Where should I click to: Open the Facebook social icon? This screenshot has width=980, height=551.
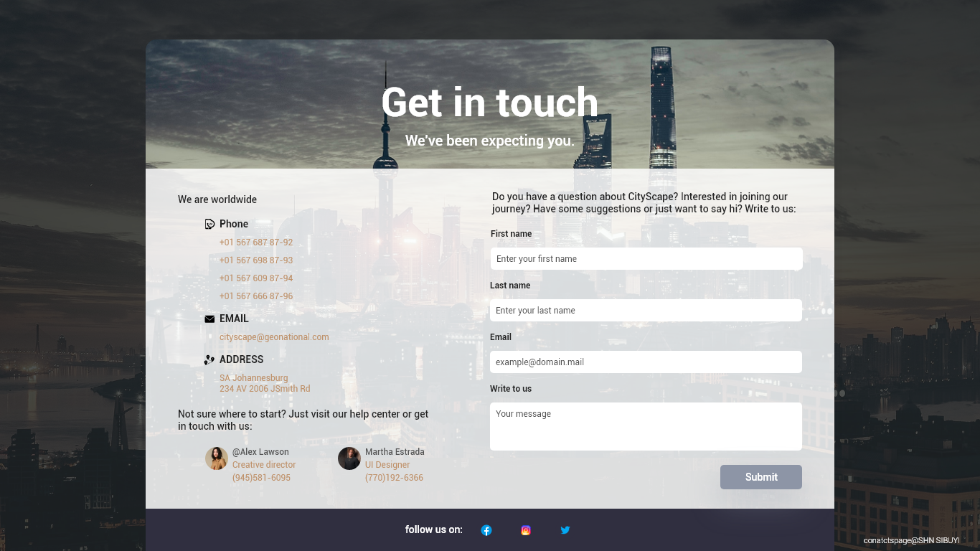tap(486, 530)
